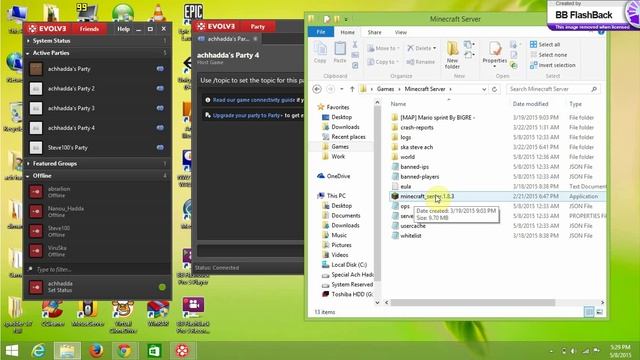This screenshot has height=360, width=640.
Task: Click Set Status under achhadda
Action: point(60,290)
